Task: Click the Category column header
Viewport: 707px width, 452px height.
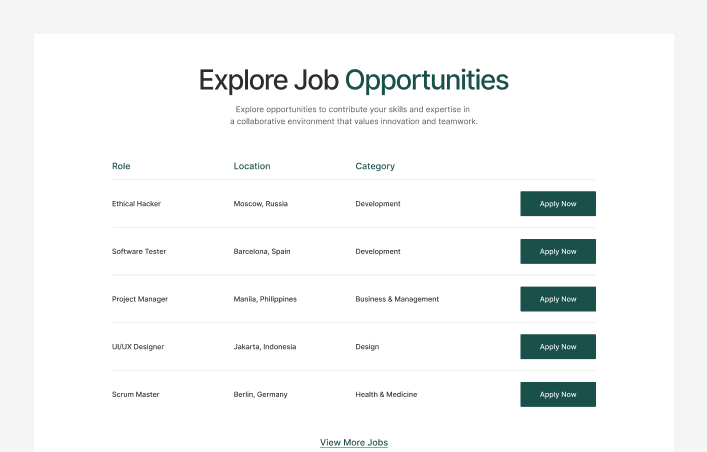Action: pos(375,166)
